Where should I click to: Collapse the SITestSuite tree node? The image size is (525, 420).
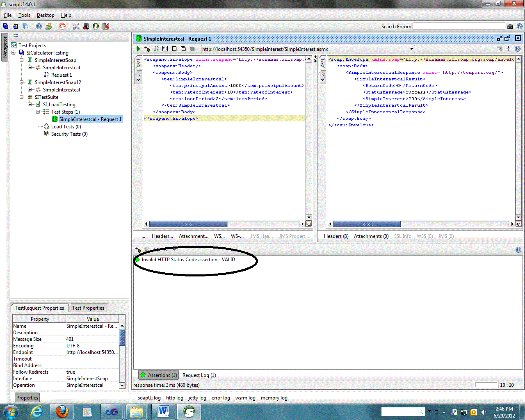click(x=22, y=97)
